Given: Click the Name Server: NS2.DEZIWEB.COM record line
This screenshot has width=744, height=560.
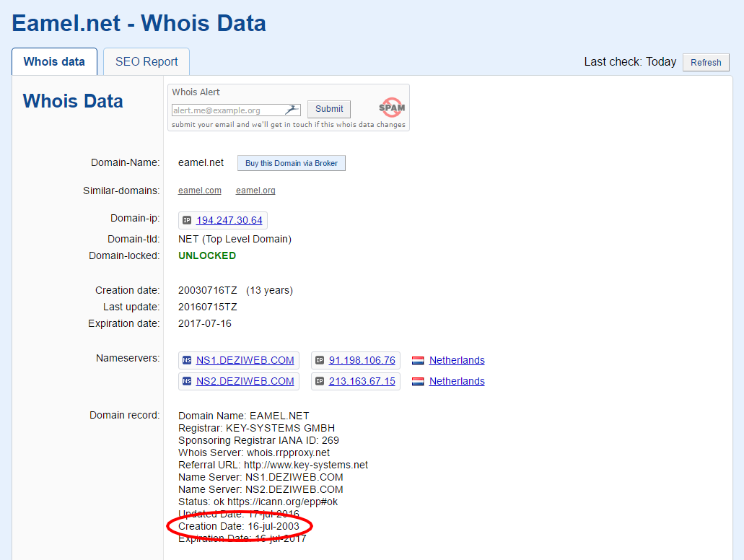Looking at the screenshot, I should click(261, 490).
